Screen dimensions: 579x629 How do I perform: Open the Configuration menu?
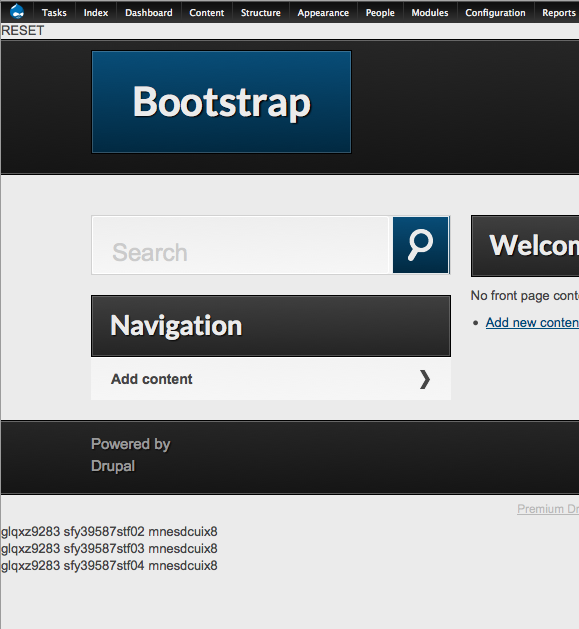click(496, 13)
